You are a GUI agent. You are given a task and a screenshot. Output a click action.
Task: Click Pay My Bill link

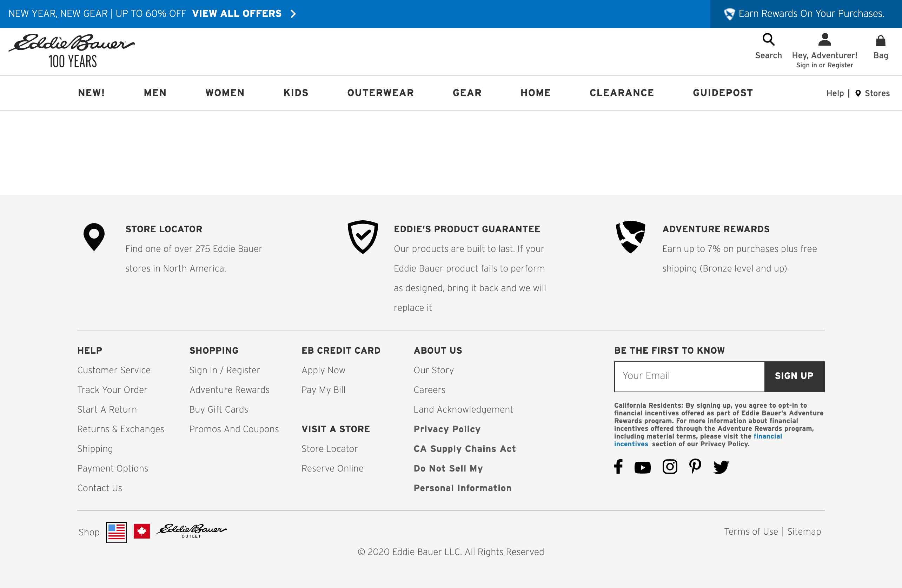pyautogui.click(x=323, y=390)
